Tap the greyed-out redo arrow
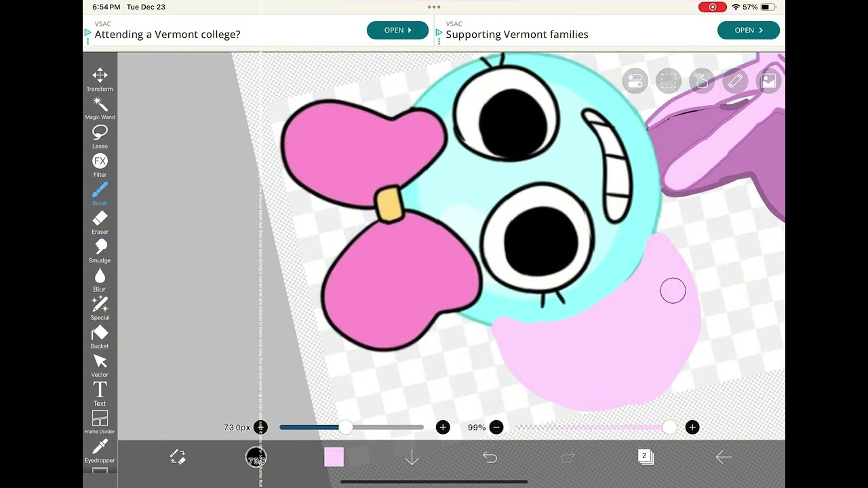Viewport: 868px width, 488px height. [x=568, y=457]
